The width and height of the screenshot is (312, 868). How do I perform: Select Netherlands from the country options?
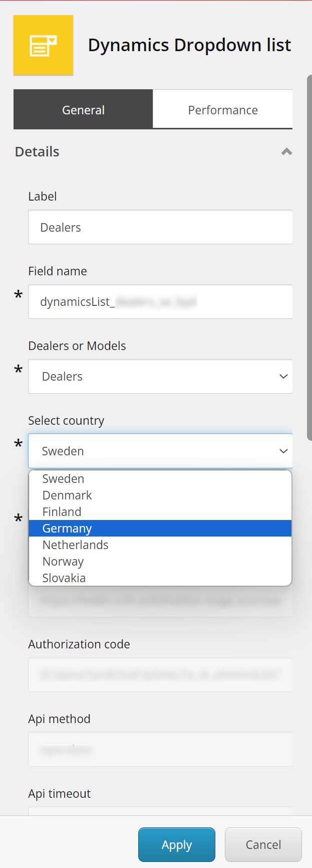tap(76, 545)
